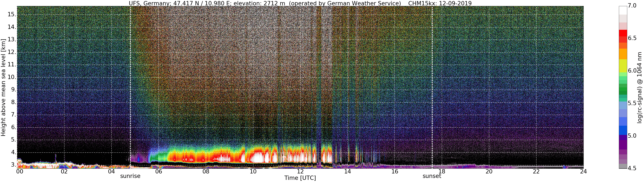Click the plot title mentioning UFS, Germany
The height and width of the screenshot is (182, 644).
(300, 3)
